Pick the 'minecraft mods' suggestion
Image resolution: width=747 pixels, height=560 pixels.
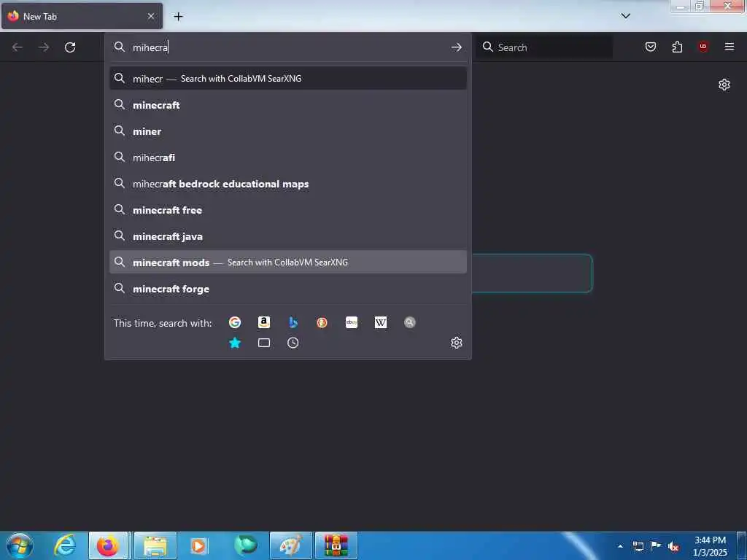287,262
